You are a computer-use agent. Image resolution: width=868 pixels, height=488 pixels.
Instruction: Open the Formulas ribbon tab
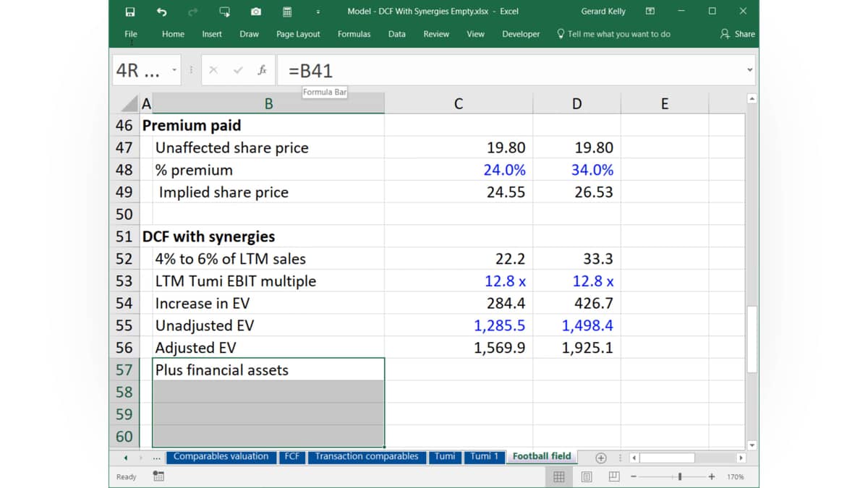click(354, 34)
